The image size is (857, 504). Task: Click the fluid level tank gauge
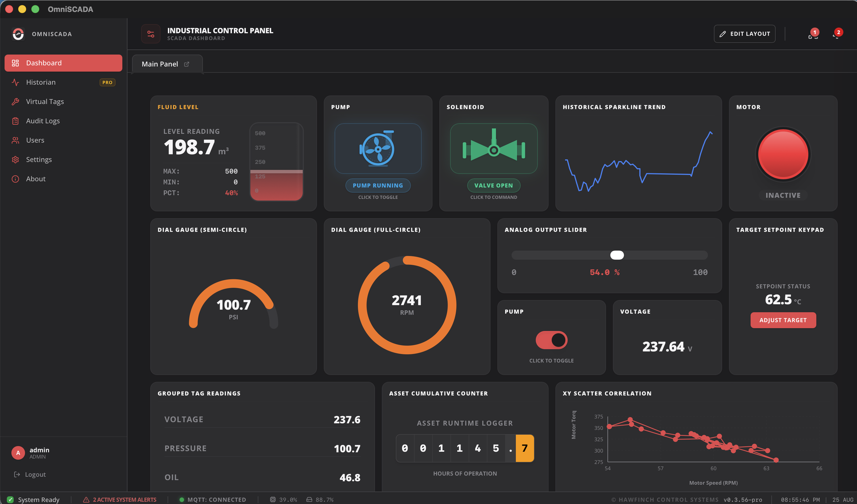click(276, 161)
